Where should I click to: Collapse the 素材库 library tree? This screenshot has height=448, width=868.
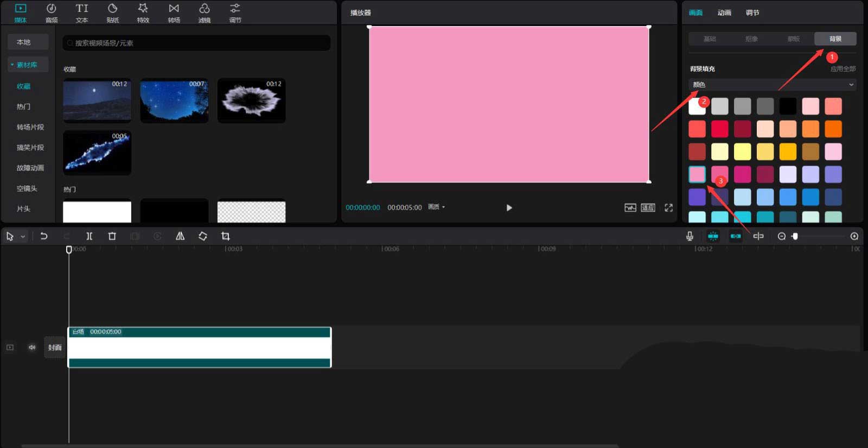[12, 65]
